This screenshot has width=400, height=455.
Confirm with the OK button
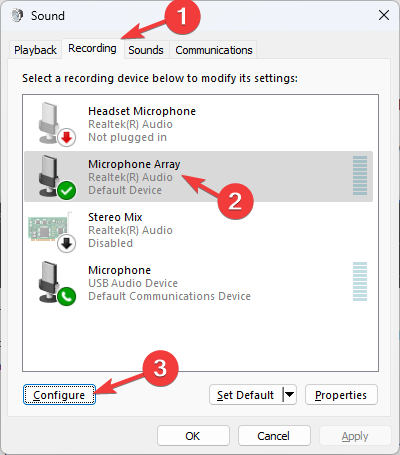point(193,436)
